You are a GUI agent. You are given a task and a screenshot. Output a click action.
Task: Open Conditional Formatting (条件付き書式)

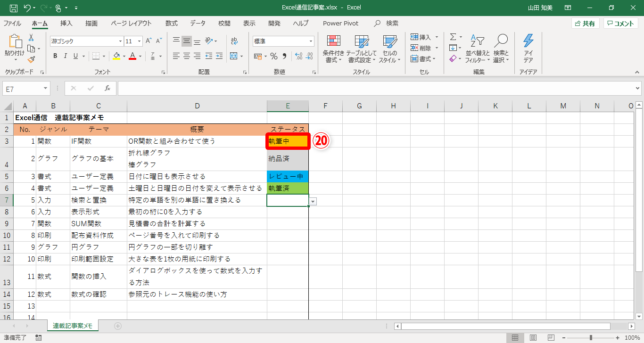tap(334, 49)
